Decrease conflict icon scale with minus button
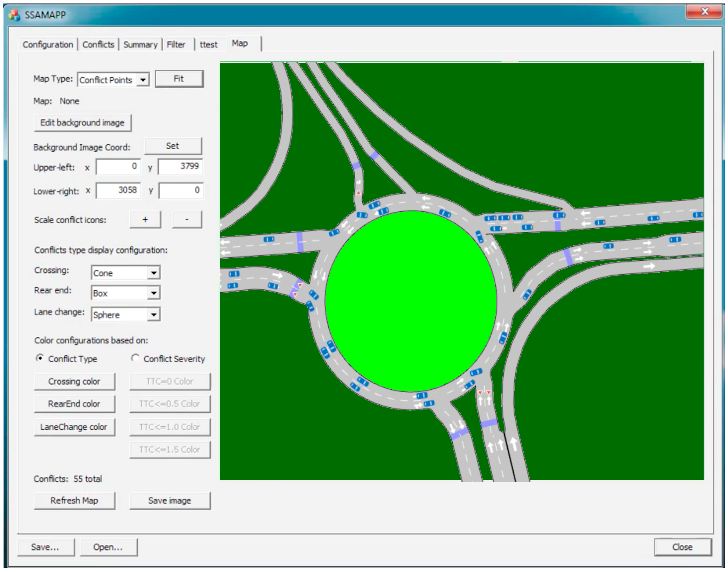Image resolution: width=728 pixels, height=572 pixels. tap(187, 220)
